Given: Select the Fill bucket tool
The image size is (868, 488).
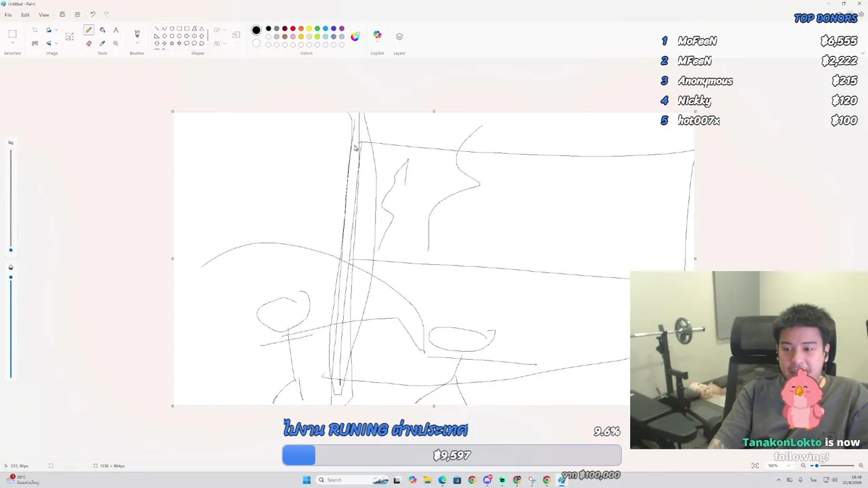Looking at the screenshot, I should click(102, 30).
